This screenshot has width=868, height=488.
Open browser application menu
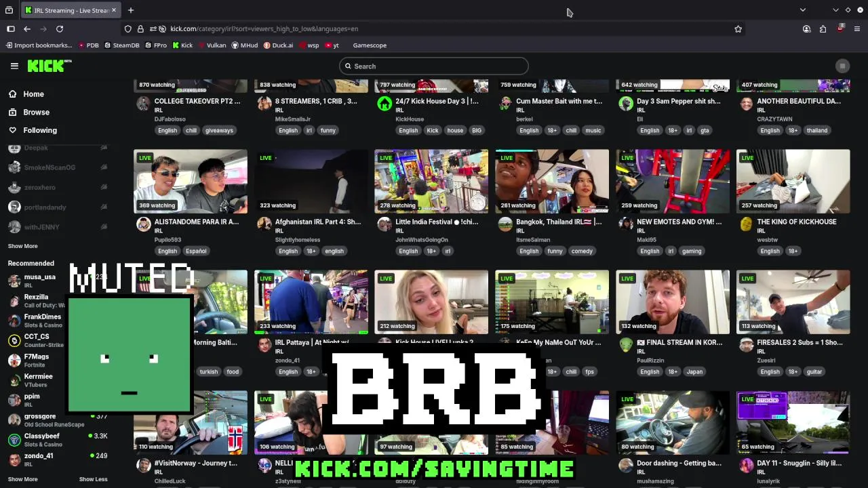[x=857, y=28]
